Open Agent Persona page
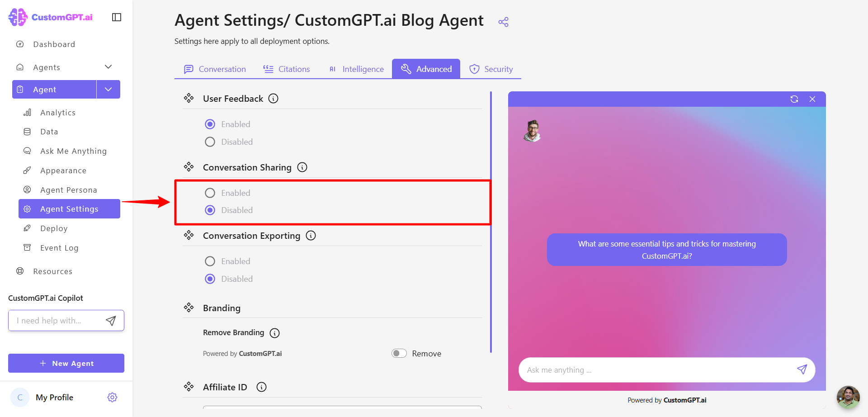This screenshot has height=417, width=868. point(68,190)
